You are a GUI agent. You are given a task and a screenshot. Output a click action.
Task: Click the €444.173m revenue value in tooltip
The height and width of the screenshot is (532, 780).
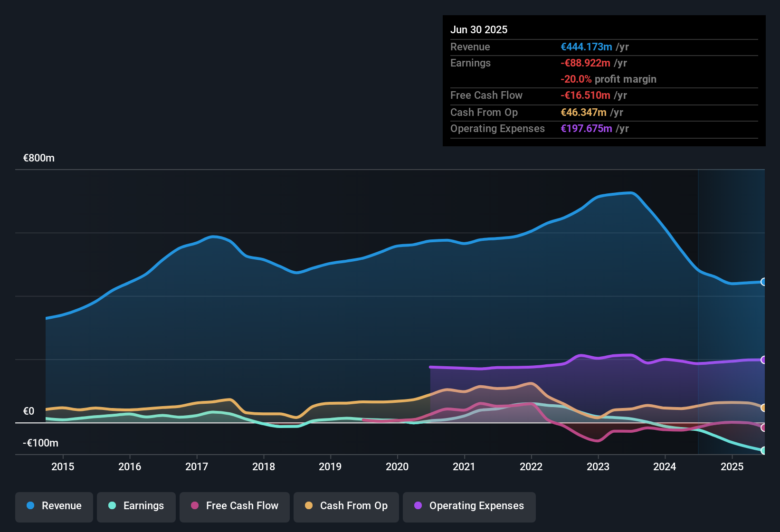tap(586, 47)
